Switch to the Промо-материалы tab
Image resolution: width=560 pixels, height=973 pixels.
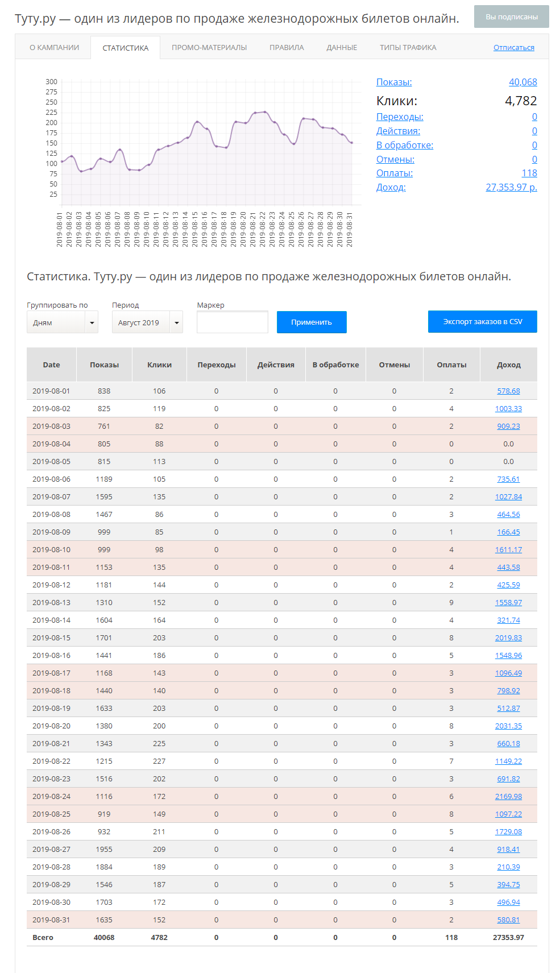(209, 48)
